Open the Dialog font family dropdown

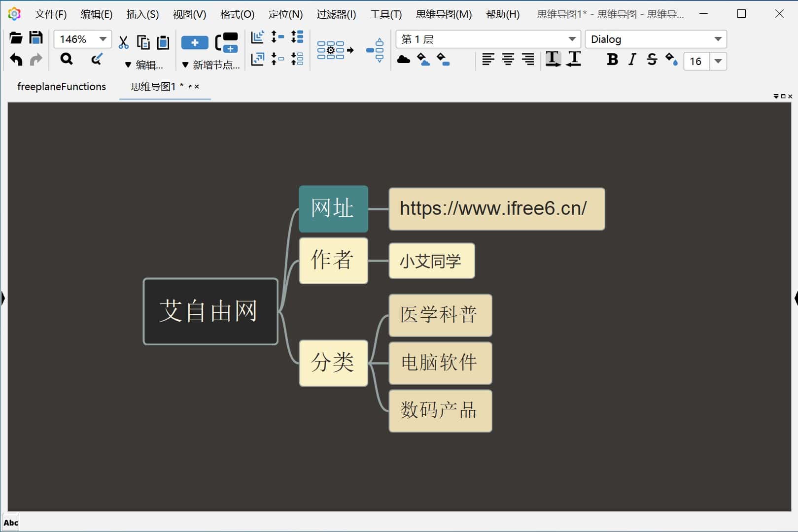718,39
